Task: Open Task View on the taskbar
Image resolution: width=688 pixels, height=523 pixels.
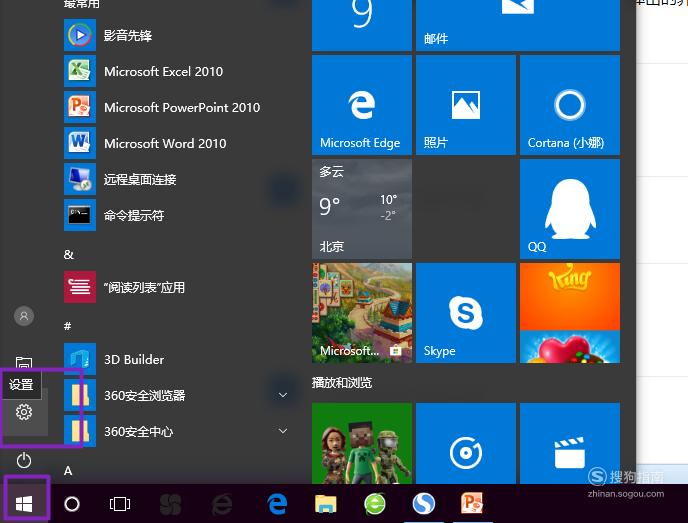Action: pos(120,504)
